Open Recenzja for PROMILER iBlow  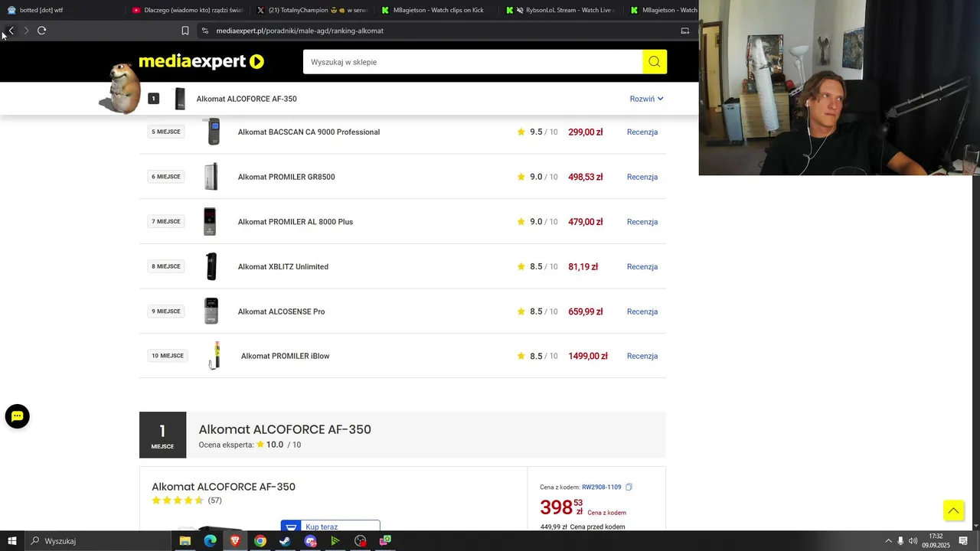(x=642, y=356)
